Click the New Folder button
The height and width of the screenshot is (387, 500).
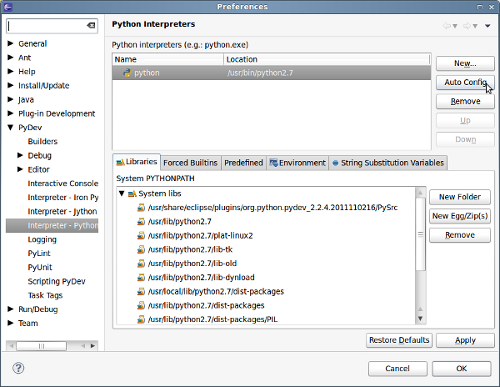click(460, 197)
